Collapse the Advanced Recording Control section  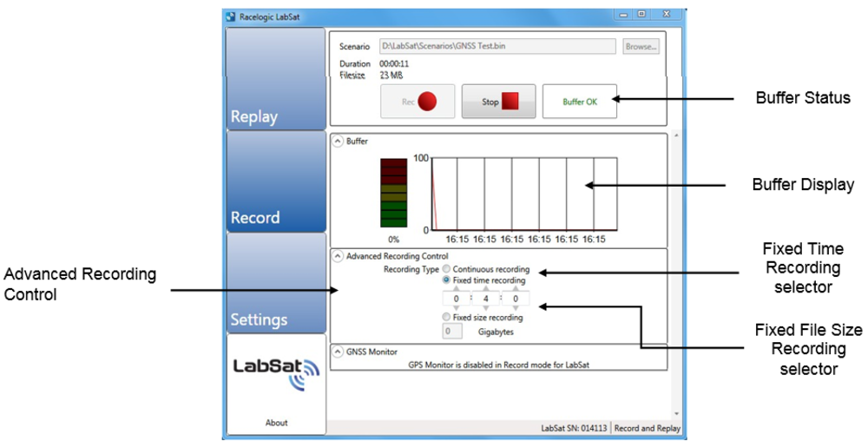pos(338,256)
